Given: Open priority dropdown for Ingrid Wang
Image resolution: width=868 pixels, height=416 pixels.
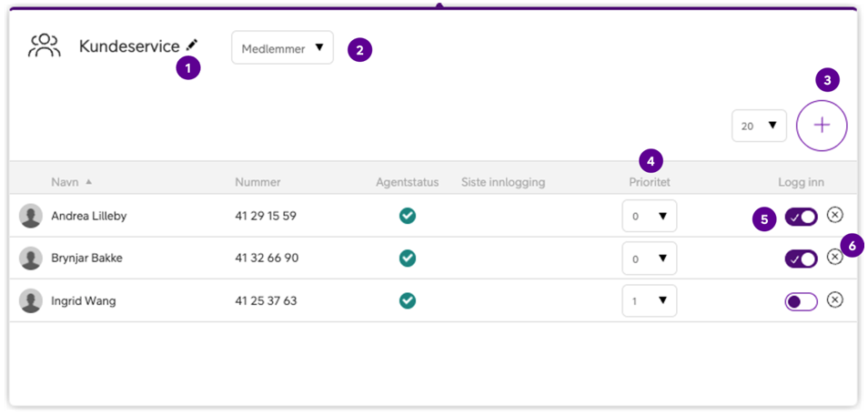Looking at the screenshot, I should click(x=650, y=300).
